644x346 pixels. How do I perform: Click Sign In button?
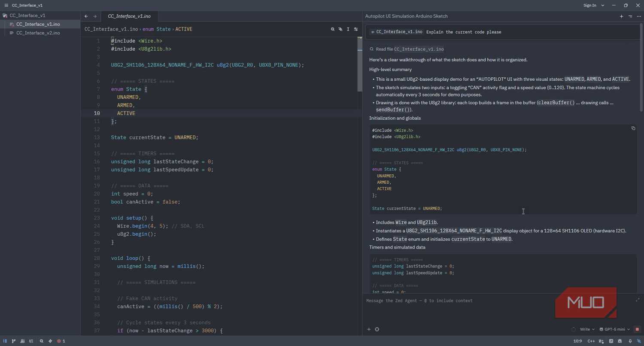(589, 6)
